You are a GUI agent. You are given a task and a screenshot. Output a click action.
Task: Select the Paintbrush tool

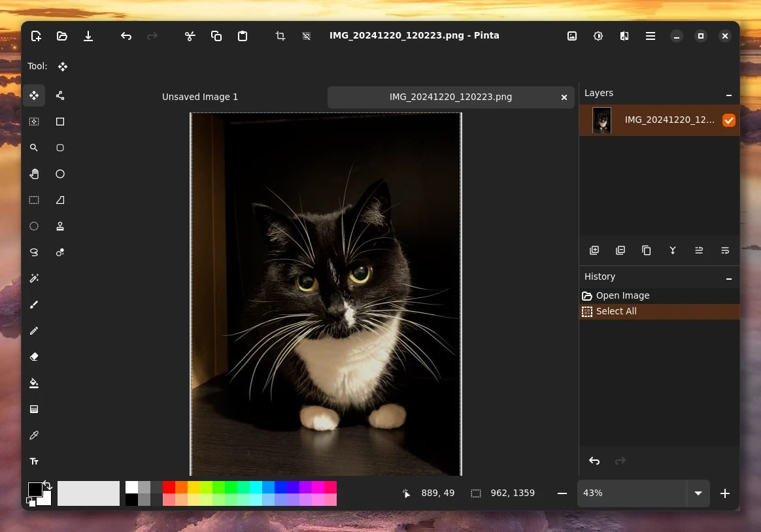click(x=34, y=305)
